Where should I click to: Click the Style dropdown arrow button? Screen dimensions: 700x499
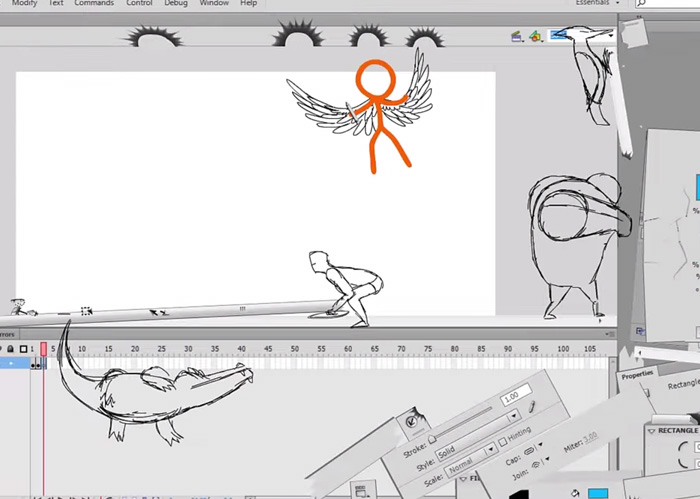tap(514, 416)
